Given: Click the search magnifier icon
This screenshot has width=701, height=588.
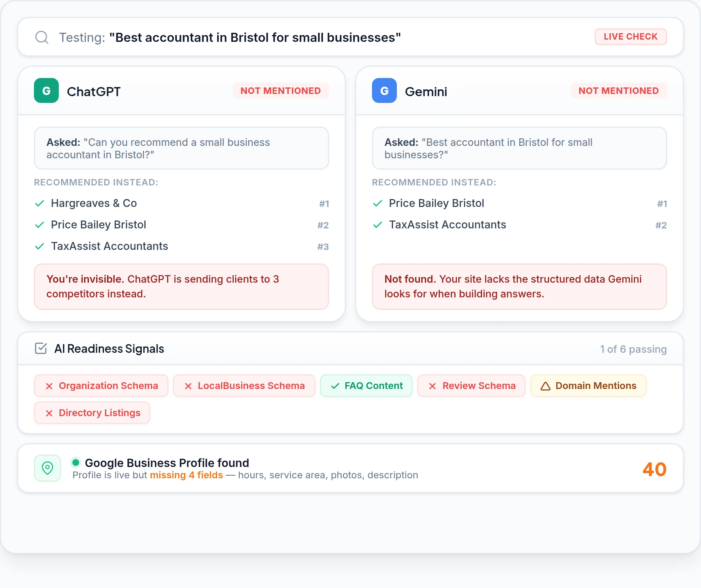Looking at the screenshot, I should (42, 37).
